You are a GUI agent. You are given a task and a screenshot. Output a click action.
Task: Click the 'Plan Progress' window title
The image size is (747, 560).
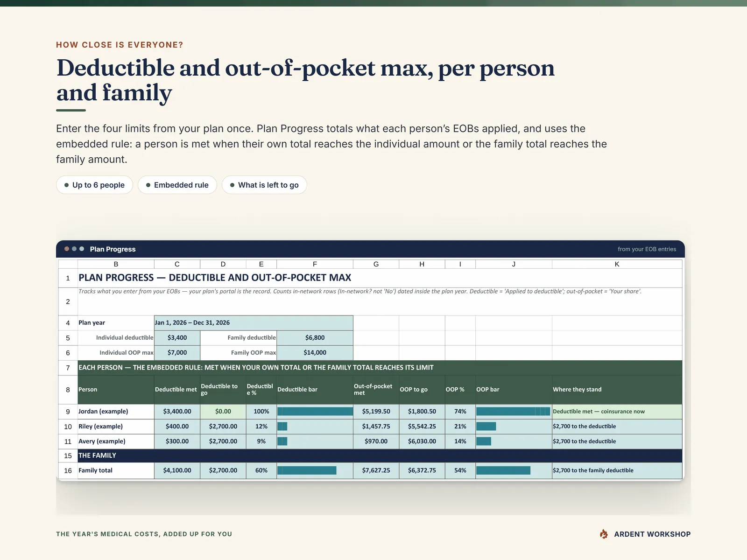click(x=113, y=249)
